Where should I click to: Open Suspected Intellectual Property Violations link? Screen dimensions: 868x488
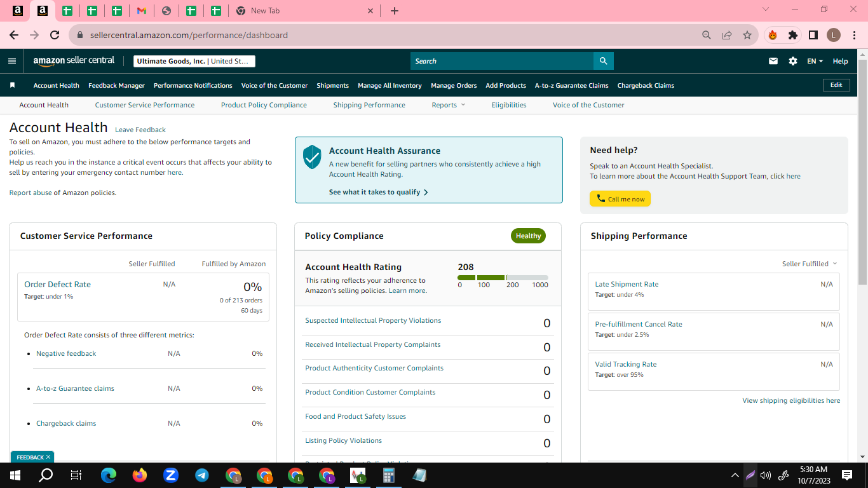click(373, 320)
